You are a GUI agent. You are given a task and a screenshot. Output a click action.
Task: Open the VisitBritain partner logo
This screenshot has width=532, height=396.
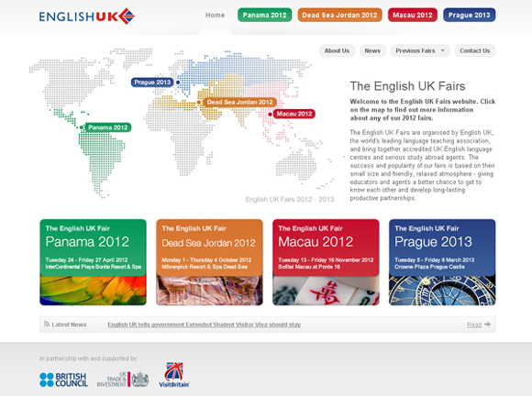click(174, 375)
